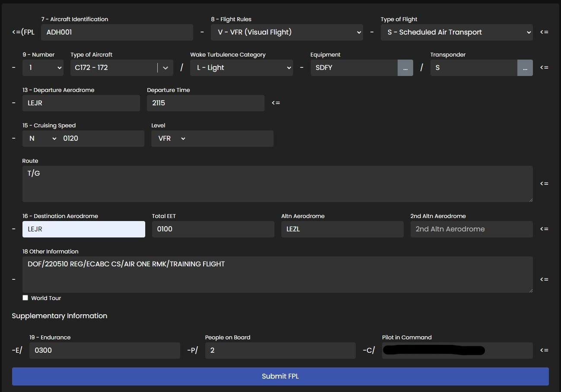Tick the World Tour checkbox
This screenshot has height=392, width=561.
[25, 298]
